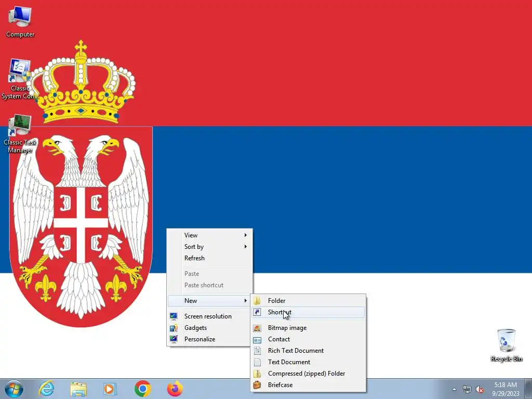Viewport: 532px width, 399px height.
Task: Click the Briefcase icon
Action: tap(257, 385)
